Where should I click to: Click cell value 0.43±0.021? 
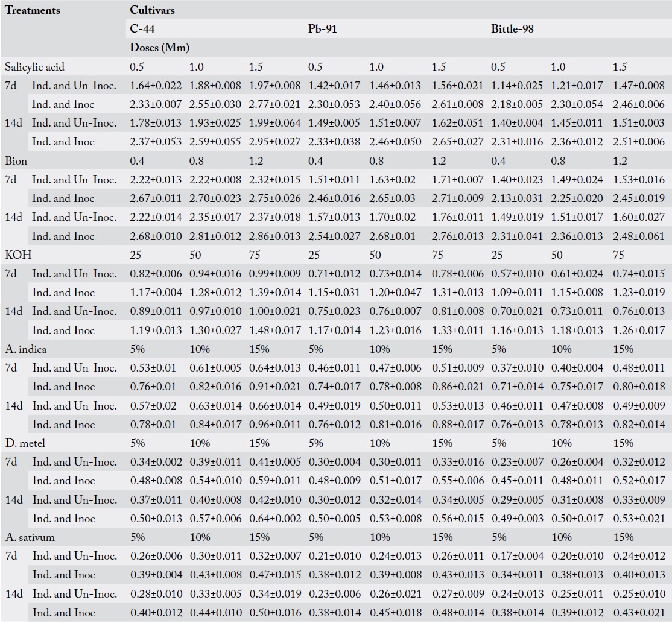pyautogui.click(x=639, y=613)
